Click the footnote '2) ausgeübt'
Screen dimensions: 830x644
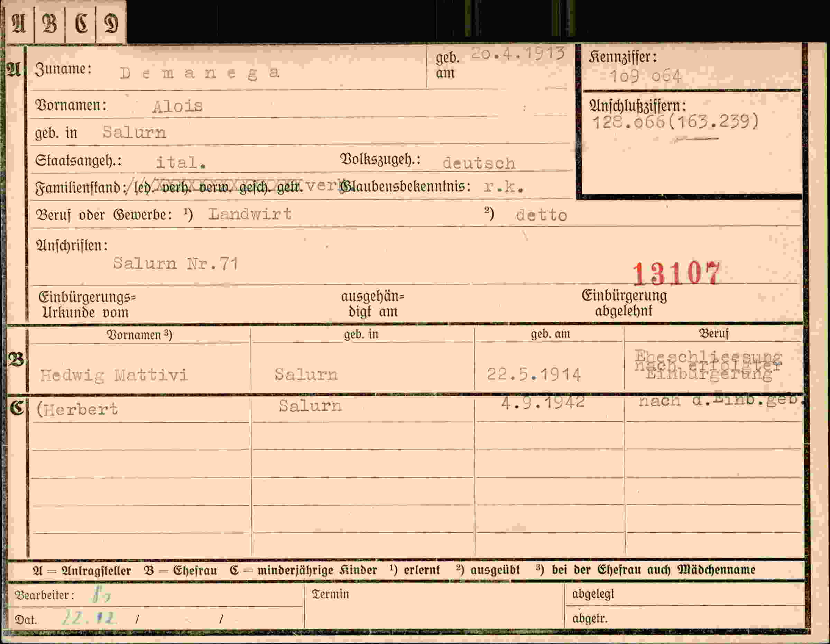pyautogui.click(x=488, y=570)
